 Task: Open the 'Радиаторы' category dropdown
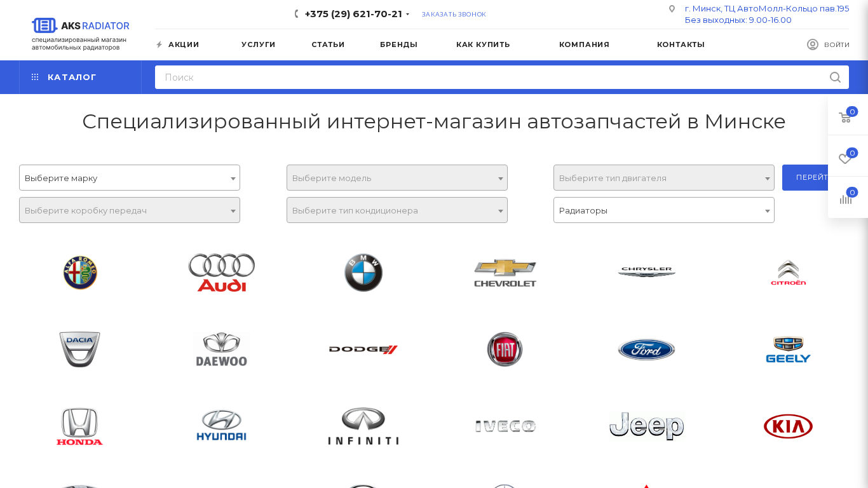(664, 210)
